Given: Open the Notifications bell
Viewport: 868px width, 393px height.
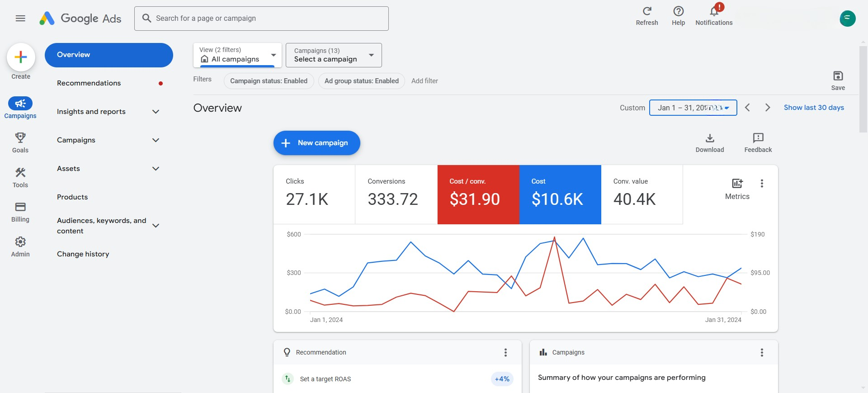Looking at the screenshot, I should click(714, 11).
